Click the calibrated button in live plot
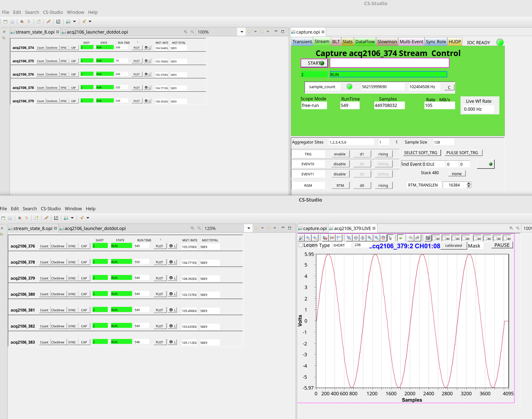 (453, 245)
